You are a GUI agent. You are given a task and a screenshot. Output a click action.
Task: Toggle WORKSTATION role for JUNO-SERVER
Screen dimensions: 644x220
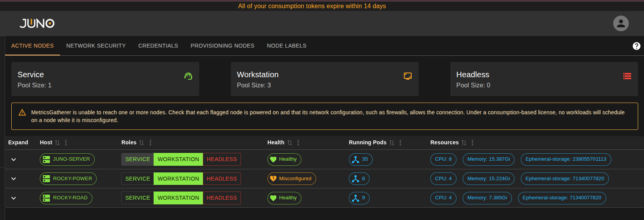point(178,159)
